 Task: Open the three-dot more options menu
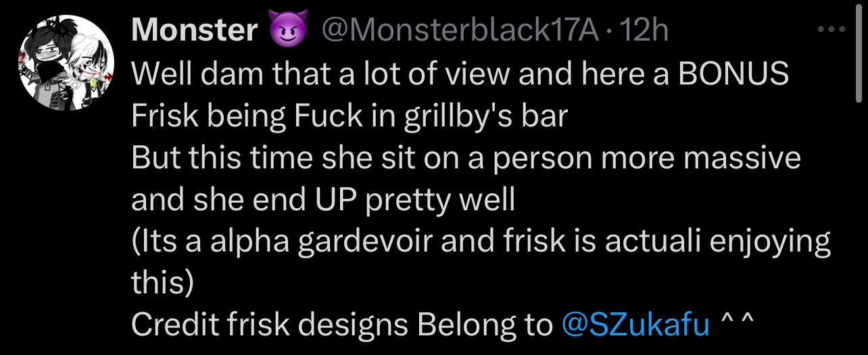(831, 30)
